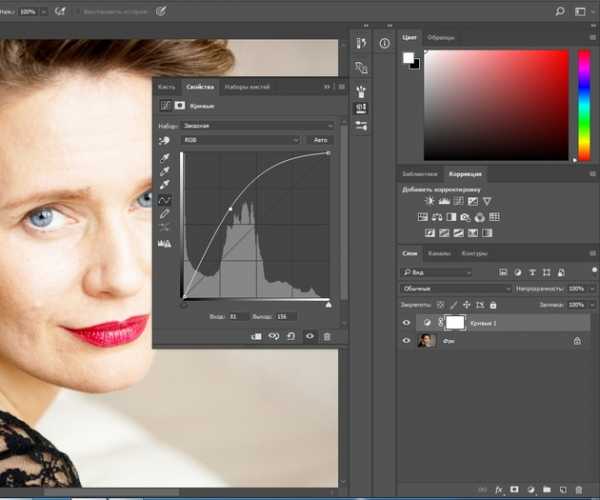Add a Color Lookup adjustment

494,217
